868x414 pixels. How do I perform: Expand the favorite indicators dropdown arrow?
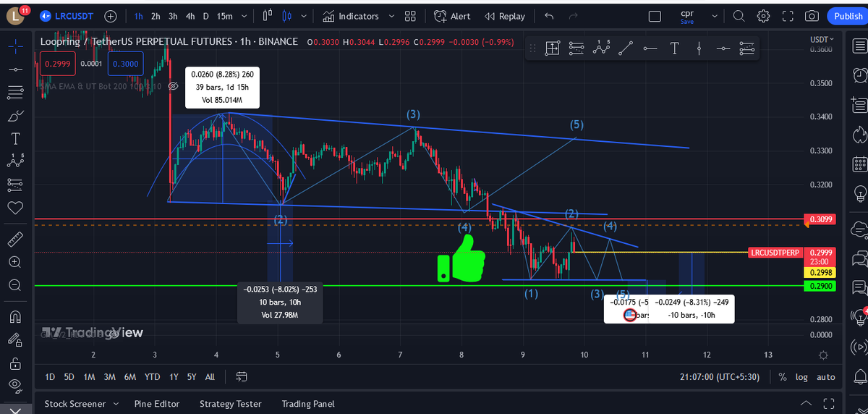click(391, 16)
